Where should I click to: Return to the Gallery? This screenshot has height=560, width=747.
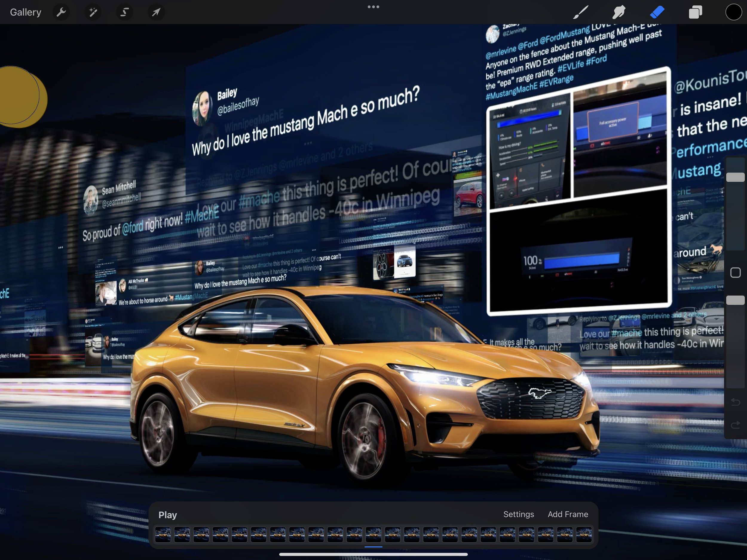pyautogui.click(x=26, y=12)
